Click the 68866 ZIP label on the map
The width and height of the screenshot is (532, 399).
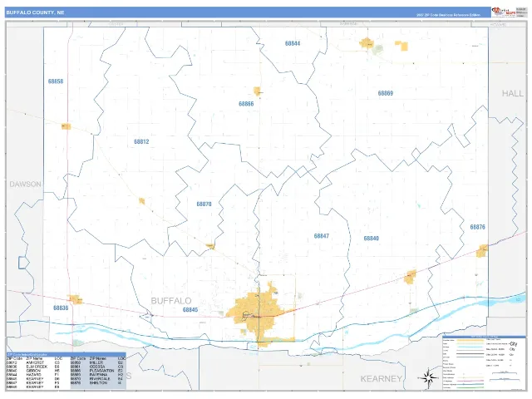(x=246, y=104)
